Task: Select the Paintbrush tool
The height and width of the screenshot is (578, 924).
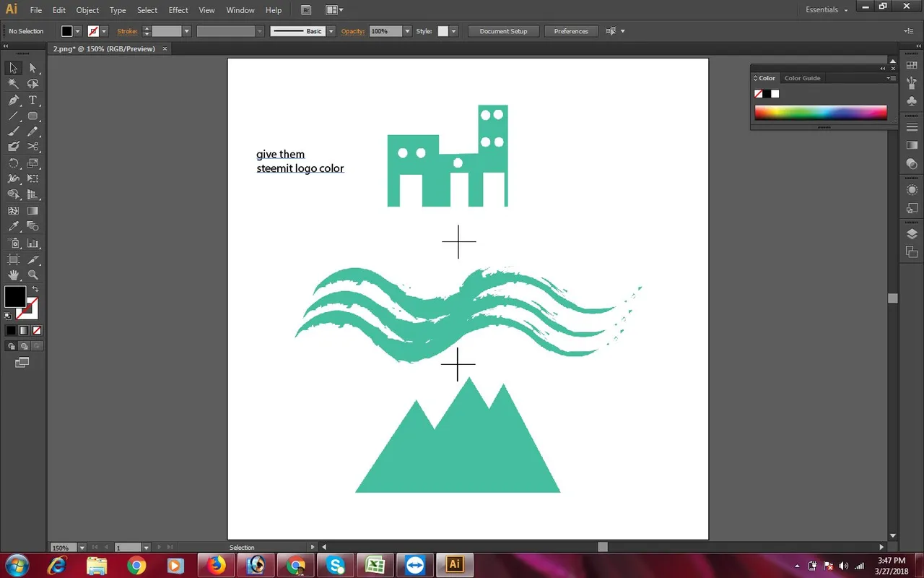Action: [x=13, y=131]
